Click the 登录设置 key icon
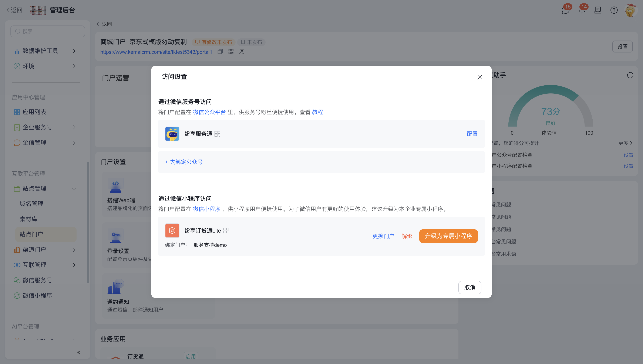The image size is (643, 364). (115, 236)
